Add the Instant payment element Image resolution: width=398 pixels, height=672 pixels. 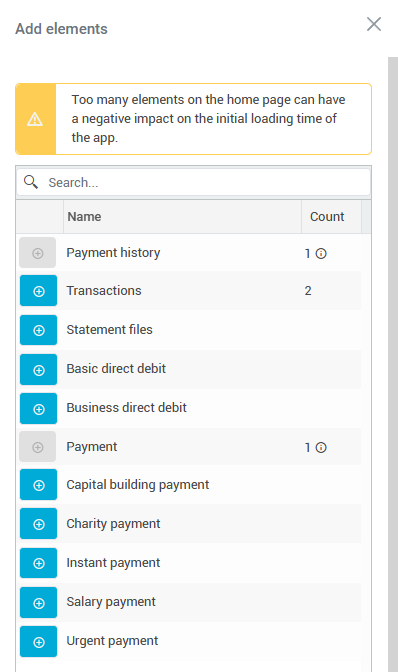point(38,563)
